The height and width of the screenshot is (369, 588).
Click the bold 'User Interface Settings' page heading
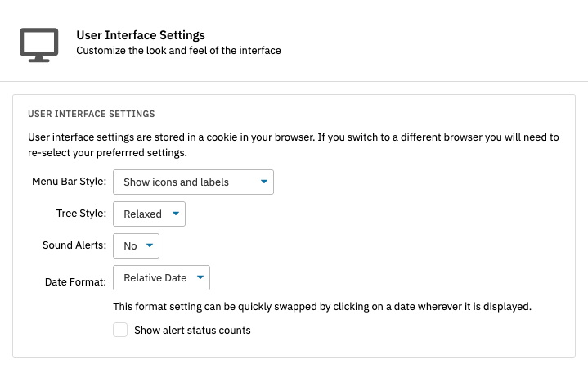(x=140, y=35)
